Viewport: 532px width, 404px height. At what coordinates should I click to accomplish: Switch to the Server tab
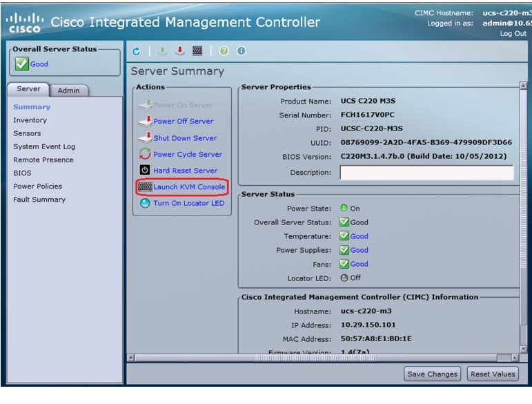(28, 89)
